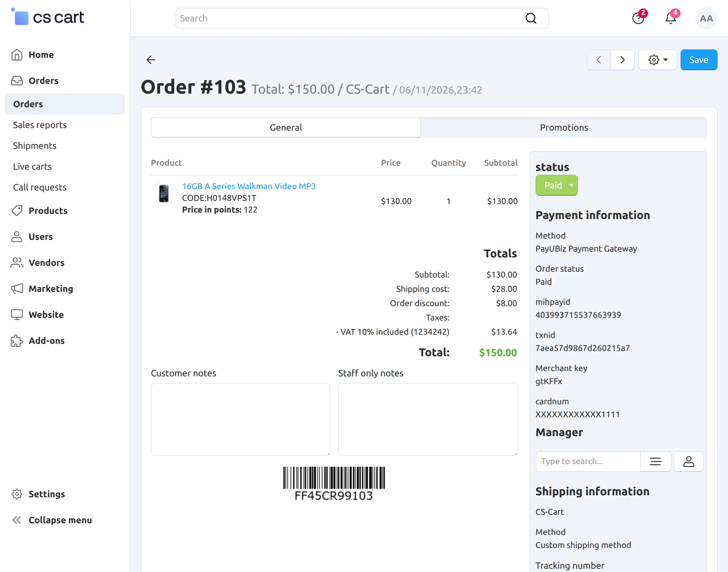Open Call requests
The height and width of the screenshot is (572, 728).
pyautogui.click(x=40, y=187)
